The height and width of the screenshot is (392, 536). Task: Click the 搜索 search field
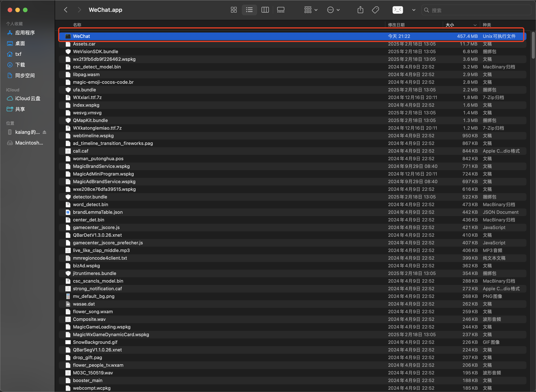pos(476,10)
